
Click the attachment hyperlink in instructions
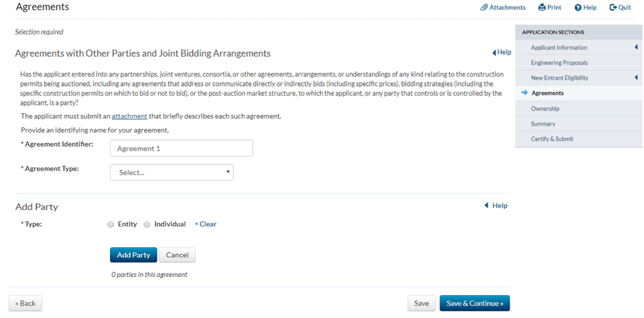[x=130, y=117]
